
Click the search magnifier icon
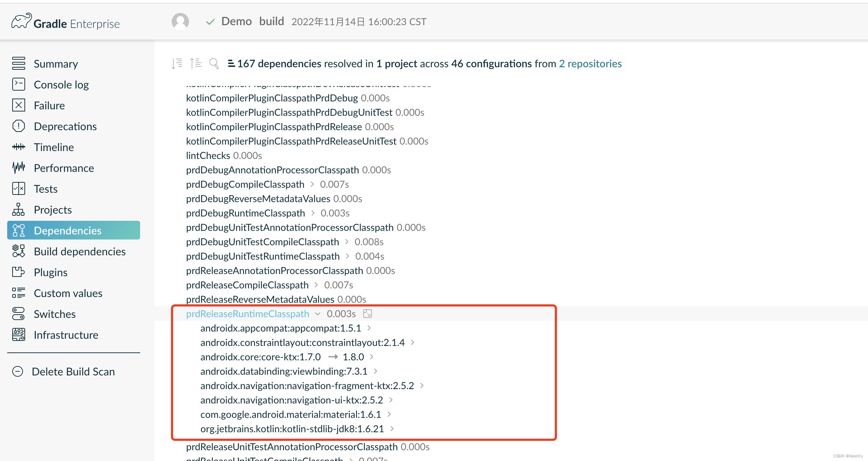point(214,64)
